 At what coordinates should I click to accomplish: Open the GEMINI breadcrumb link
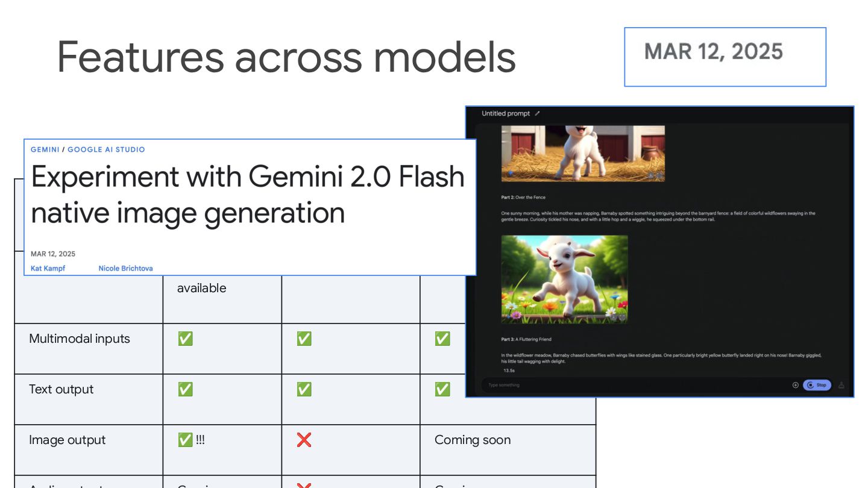(x=45, y=149)
